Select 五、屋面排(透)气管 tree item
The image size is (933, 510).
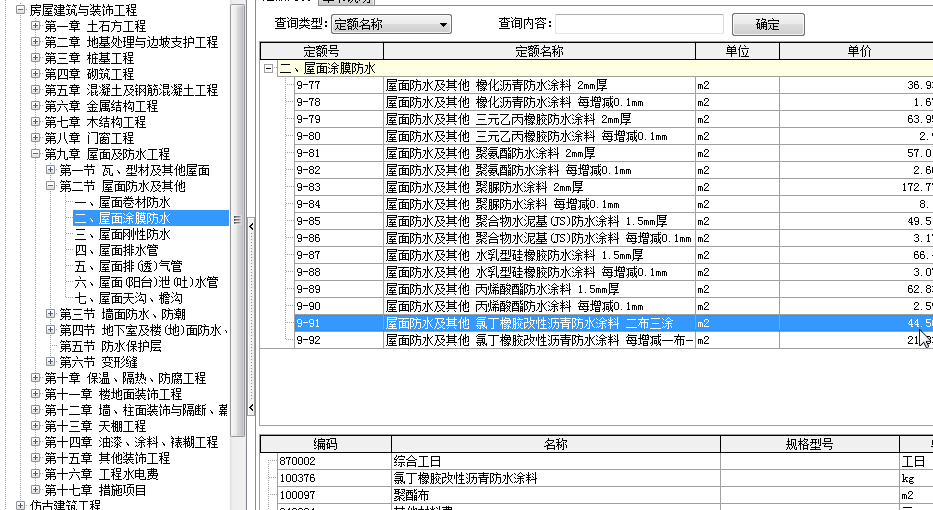point(129,267)
